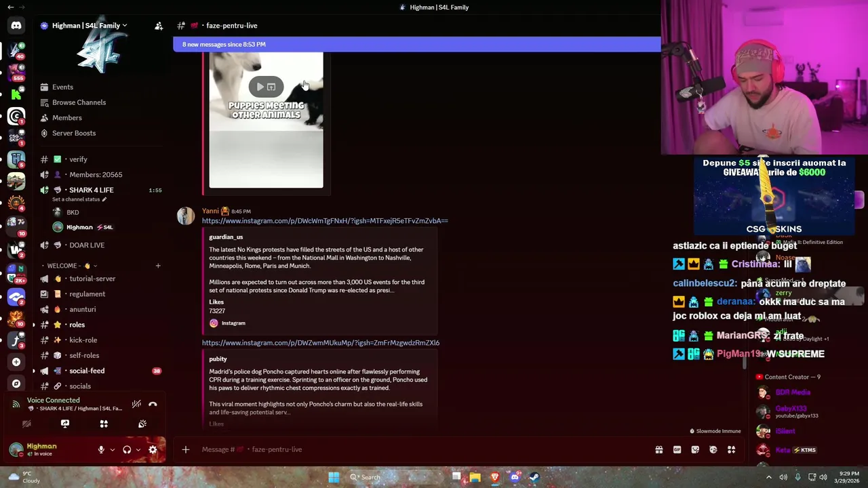The height and width of the screenshot is (488, 868).
Task: Toggle microphone mute
Action: click(x=101, y=449)
